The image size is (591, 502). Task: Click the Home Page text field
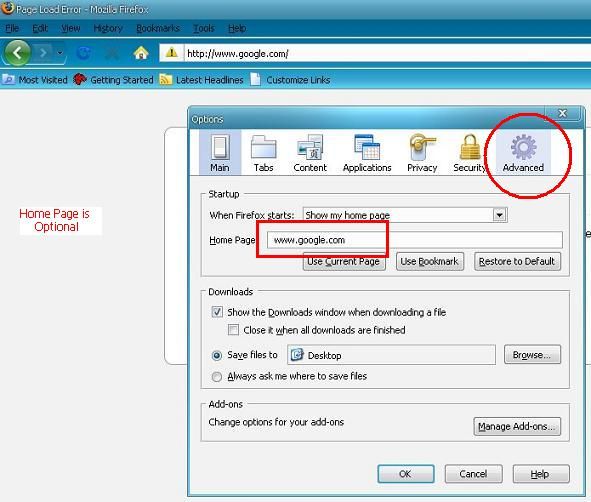pyautogui.click(x=415, y=240)
